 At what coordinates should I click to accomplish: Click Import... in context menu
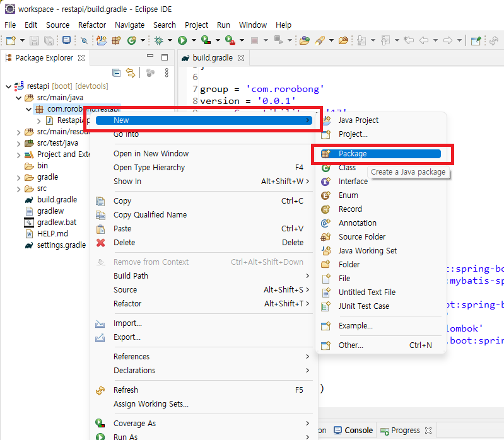(203, 323)
